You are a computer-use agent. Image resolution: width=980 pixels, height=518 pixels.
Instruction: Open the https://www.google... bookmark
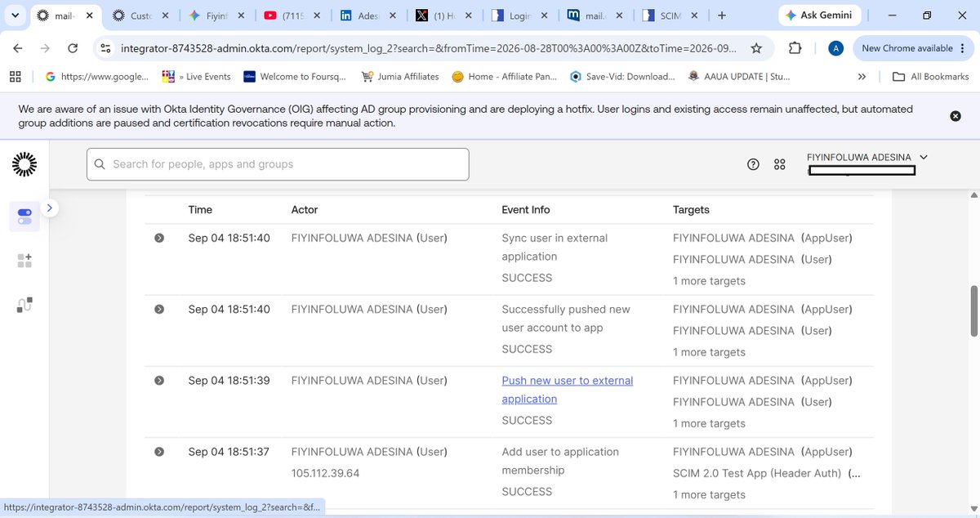coord(97,76)
